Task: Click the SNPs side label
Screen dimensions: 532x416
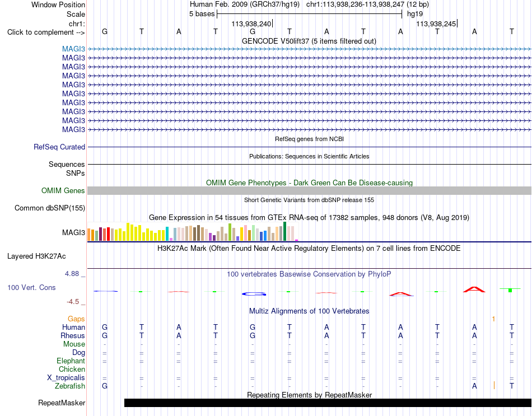Action: point(76,173)
